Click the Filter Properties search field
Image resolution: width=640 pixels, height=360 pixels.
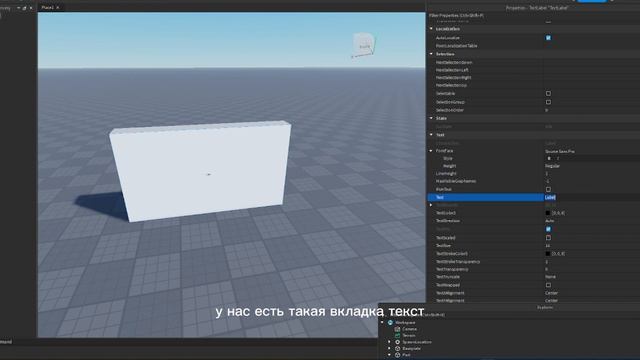pos(533,16)
